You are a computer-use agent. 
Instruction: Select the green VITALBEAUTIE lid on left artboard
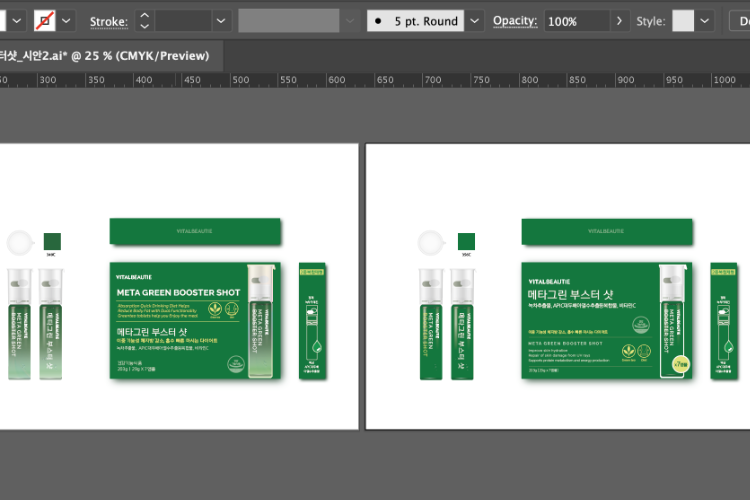pyautogui.click(x=195, y=232)
